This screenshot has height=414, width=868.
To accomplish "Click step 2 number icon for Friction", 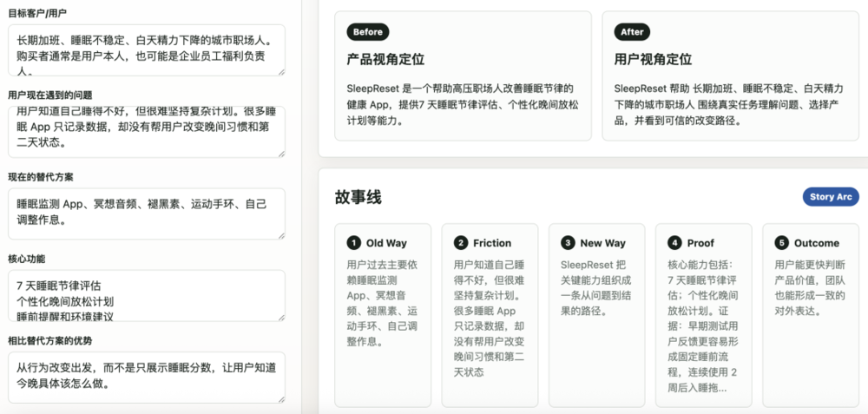I will pyautogui.click(x=461, y=243).
